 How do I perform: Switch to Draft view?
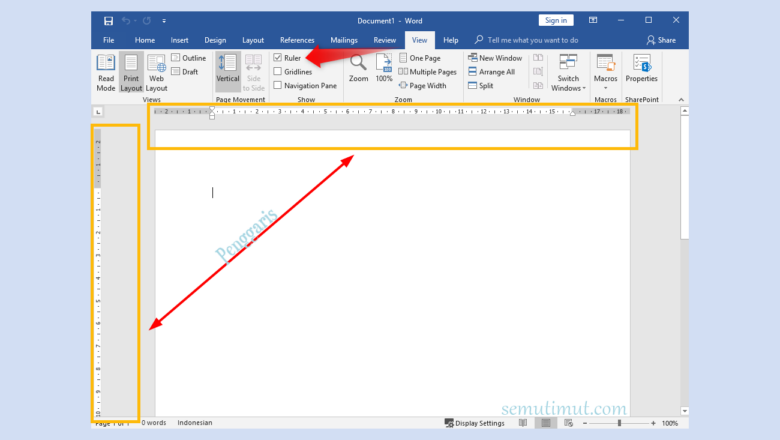(x=185, y=72)
